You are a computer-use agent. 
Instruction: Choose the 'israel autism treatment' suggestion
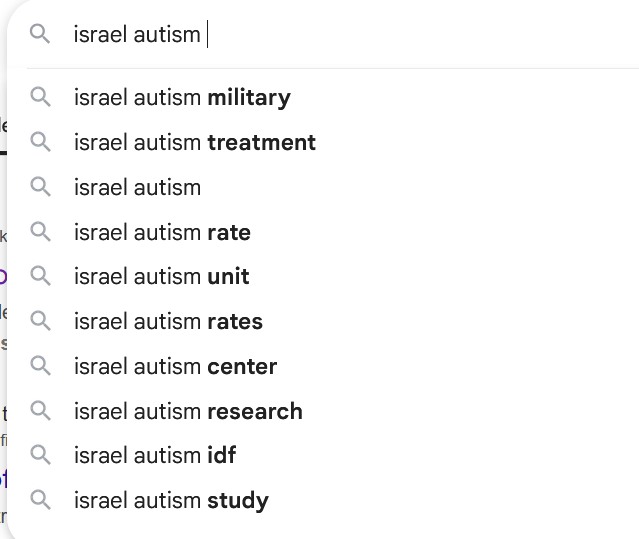(195, 143)
